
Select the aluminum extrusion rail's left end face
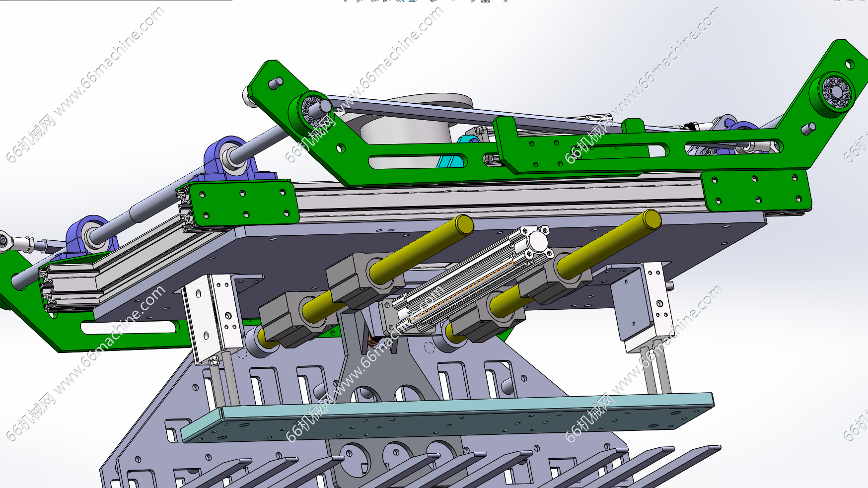pyautogui.click(x=49, y=289)
